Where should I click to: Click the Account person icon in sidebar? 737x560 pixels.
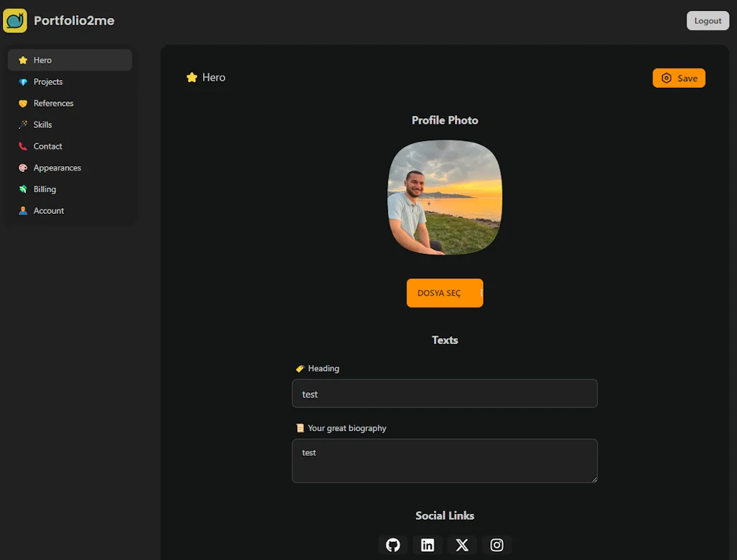pos(22,211)
